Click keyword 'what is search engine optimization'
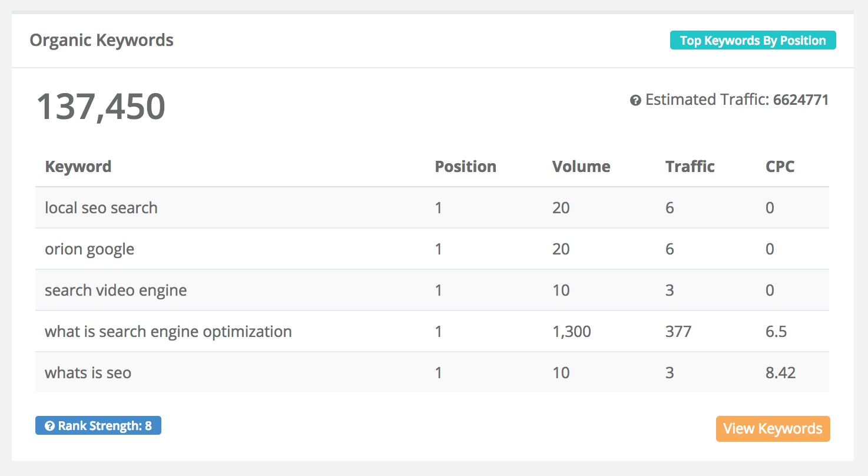Viewport: 868px width, 476px height. (x=168, y=332)
